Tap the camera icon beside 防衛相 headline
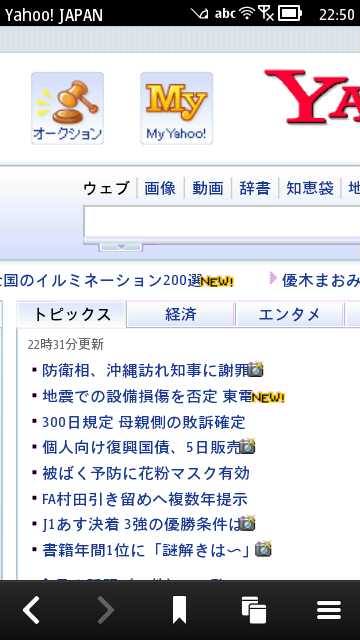 point(256,369)
